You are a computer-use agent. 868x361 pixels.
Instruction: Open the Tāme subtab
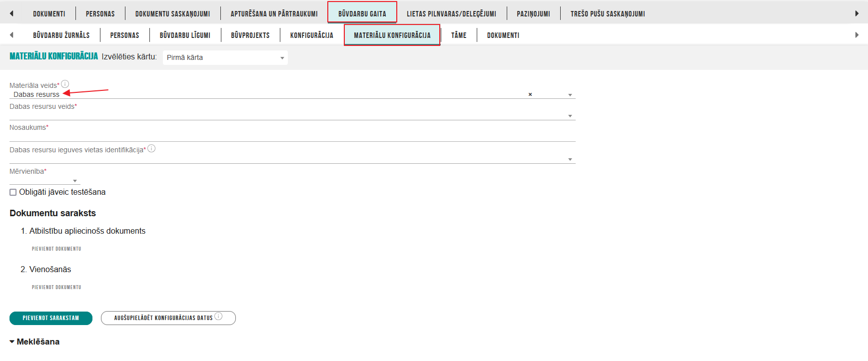point(459,35)
